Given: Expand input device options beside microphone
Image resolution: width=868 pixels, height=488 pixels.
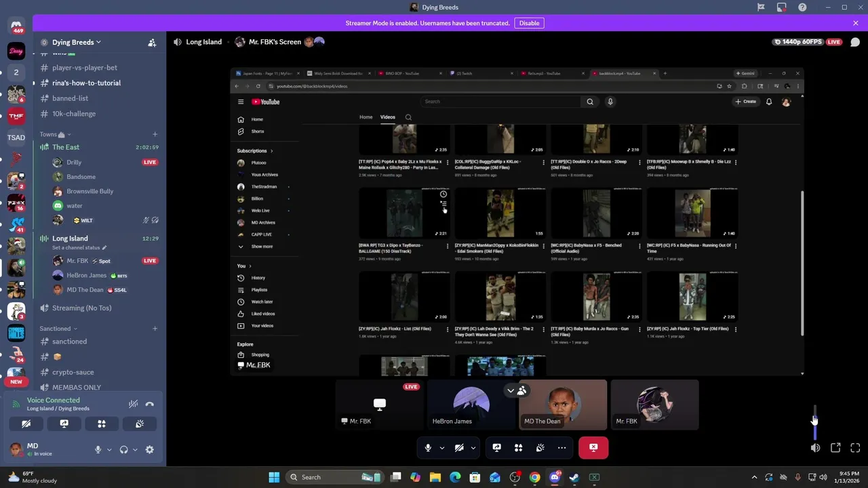Looking at the screenshot, I should [x=108, y=449].
